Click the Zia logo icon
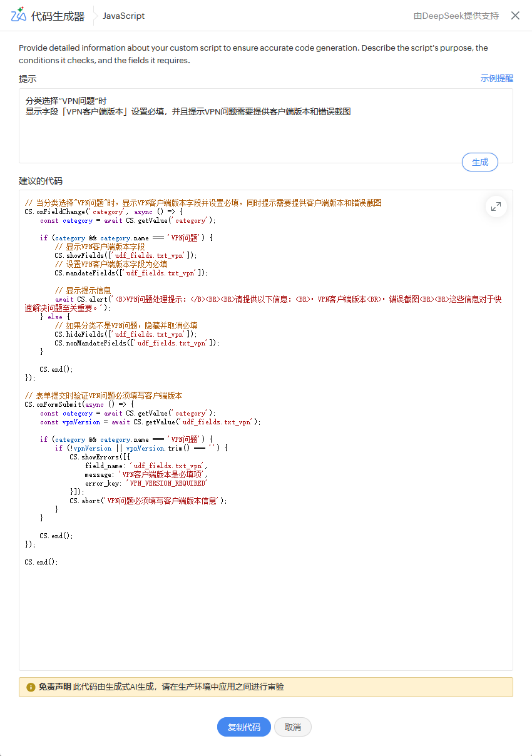 (18, 15)
